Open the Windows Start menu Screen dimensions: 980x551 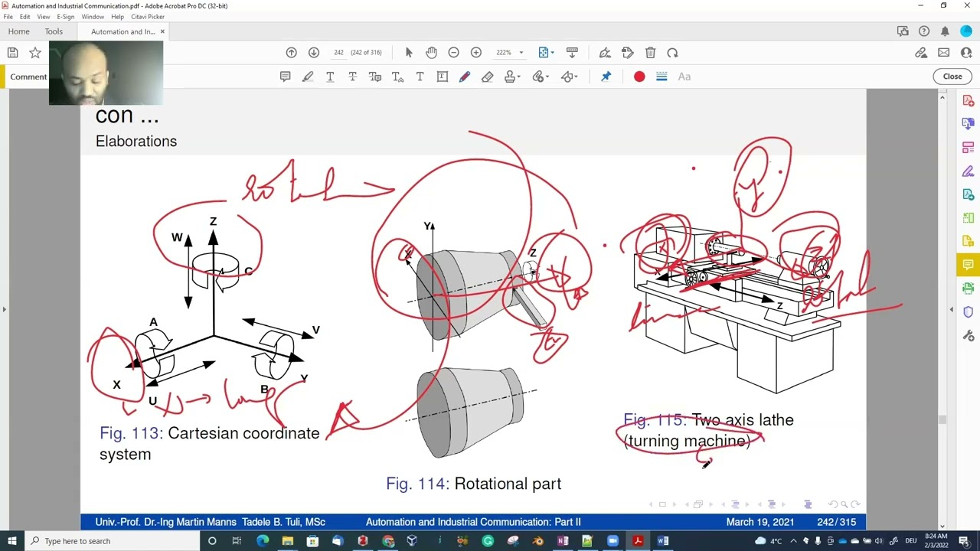point(11,541)
